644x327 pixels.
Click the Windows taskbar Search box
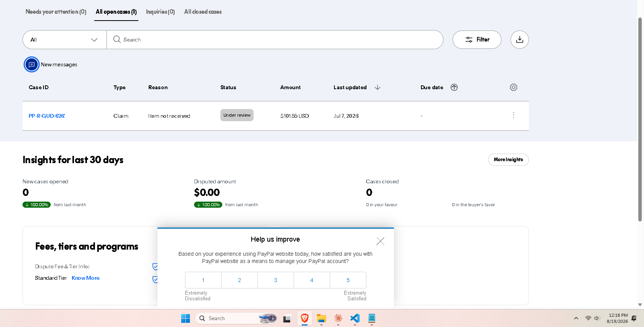236,318
